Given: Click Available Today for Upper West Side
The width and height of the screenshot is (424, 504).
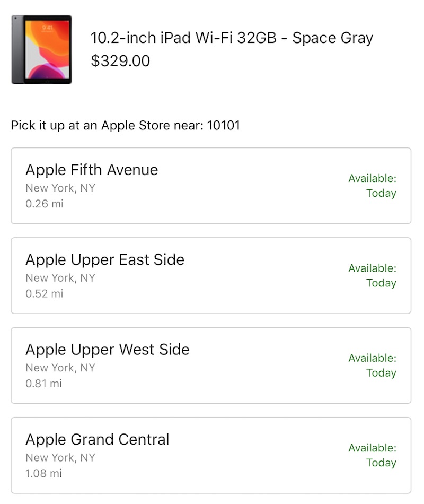Looking at the screenshot, I should pyautogui.click(x=373, y=366).
